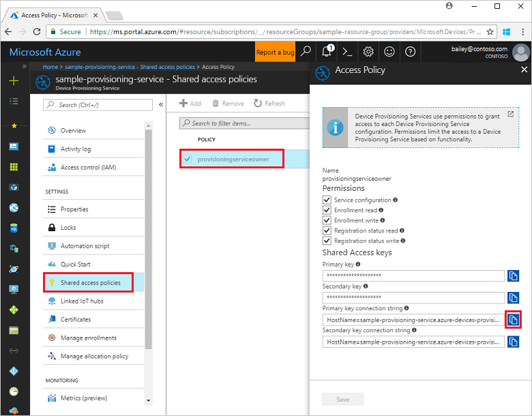Open SQL databases sidebar icon
532x416 pixels.
(x=14, y=228)
